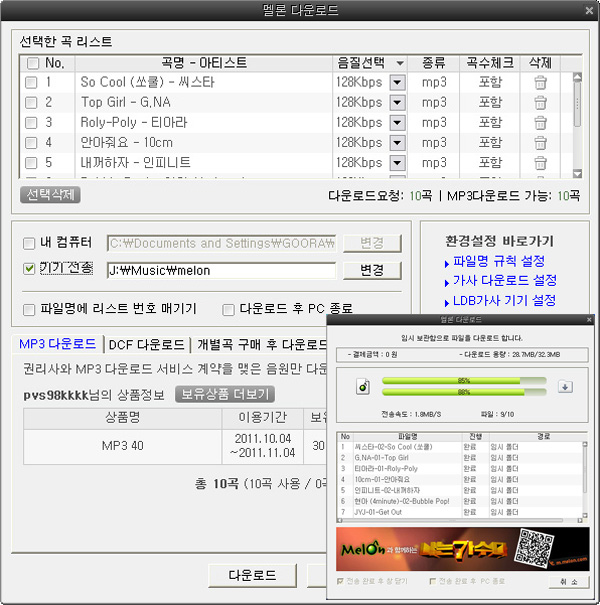Image resolution: width=600 pixels, height=605 pixels.
Task: Delete Roly-Poly track via trash icon
Action: (x=540, y=122)
